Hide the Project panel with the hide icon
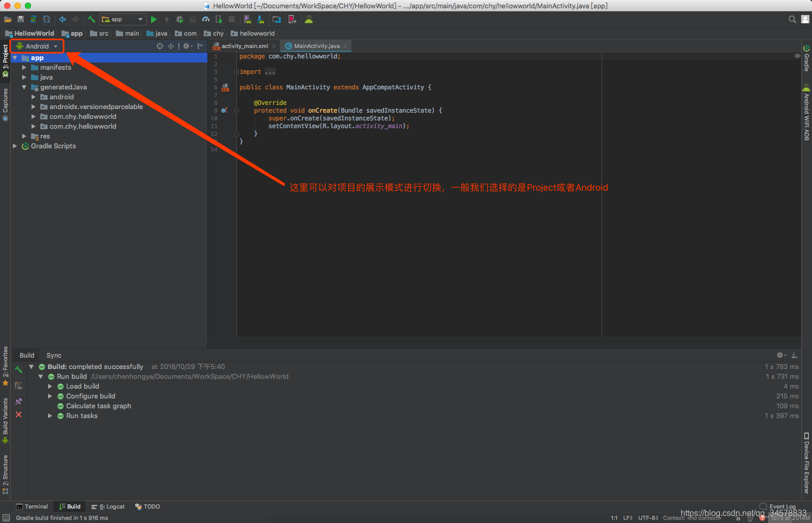Image resolution: width=812 pixels, height=523 pixels. [x=200, y=46]
